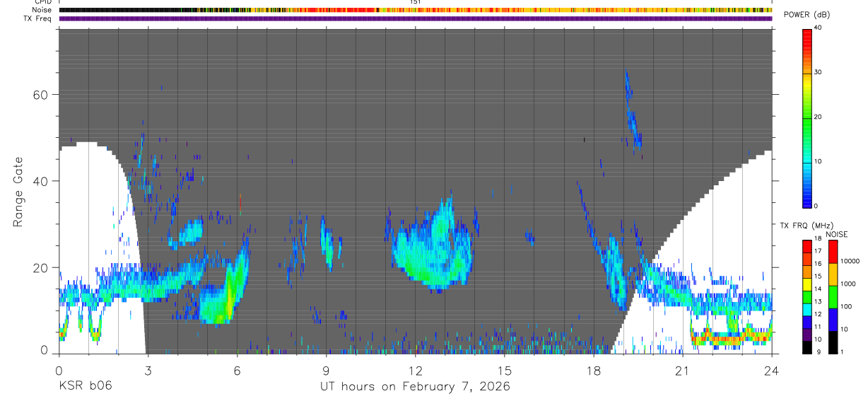Click x-axis hour tick label 6

tap(237, 370)
